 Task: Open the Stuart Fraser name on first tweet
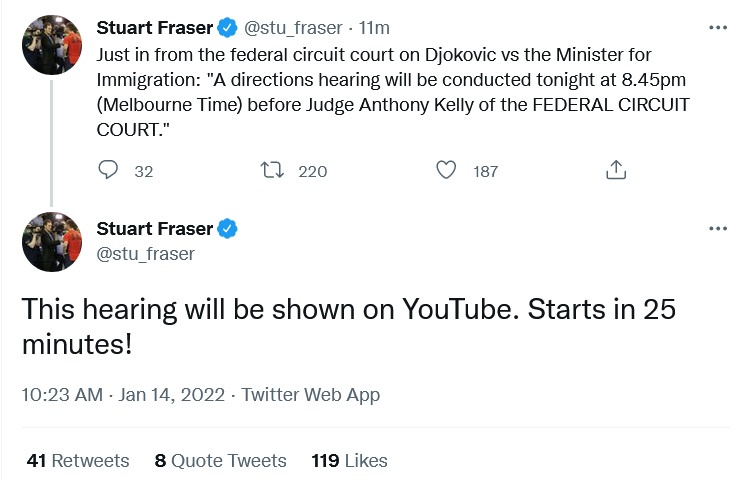pyautogui.click(x=154, y=27)
